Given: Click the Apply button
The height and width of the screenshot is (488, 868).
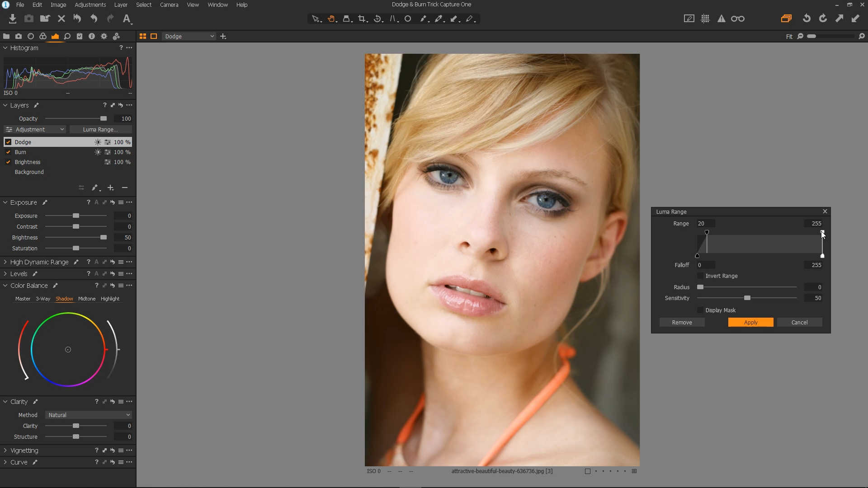Looking at the screenshot, I should coord(750,322).
